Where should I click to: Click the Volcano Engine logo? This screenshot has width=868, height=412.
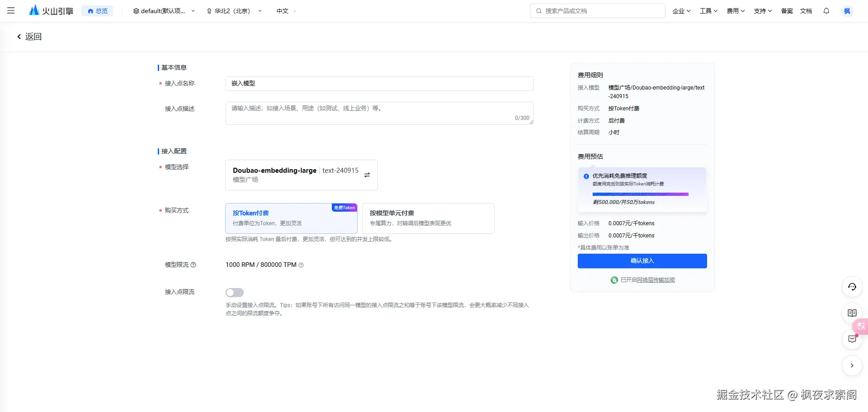51,10
